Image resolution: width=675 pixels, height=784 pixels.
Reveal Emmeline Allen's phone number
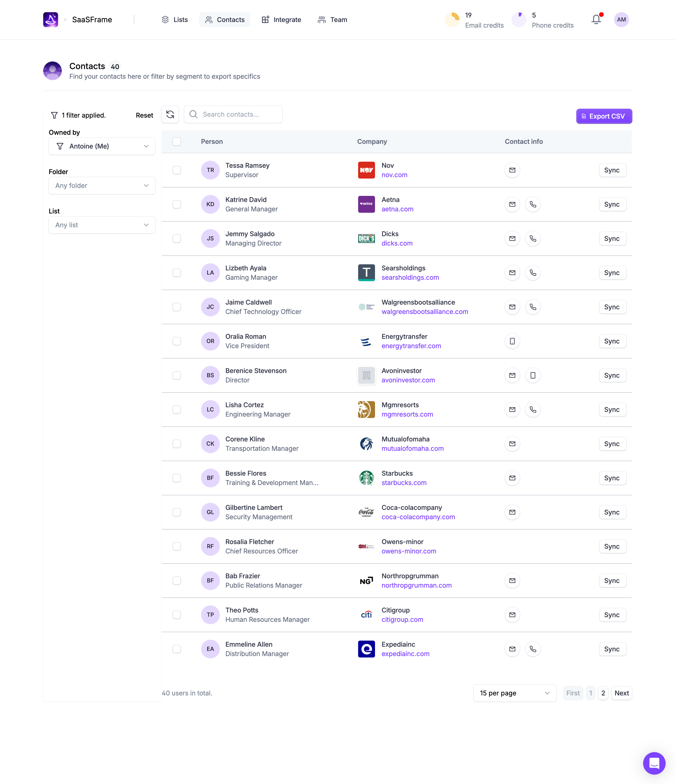pos(533,649)
